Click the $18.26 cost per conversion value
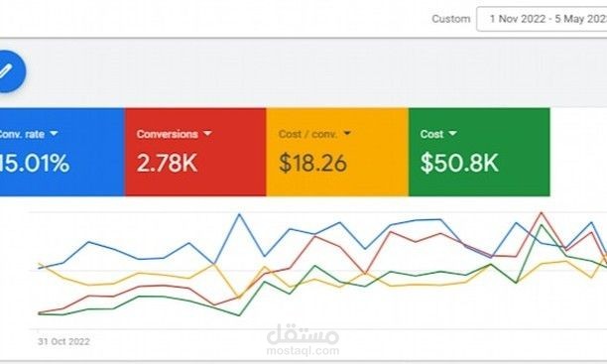The width and height of the screenshot is (607, 364). point(312,163)
